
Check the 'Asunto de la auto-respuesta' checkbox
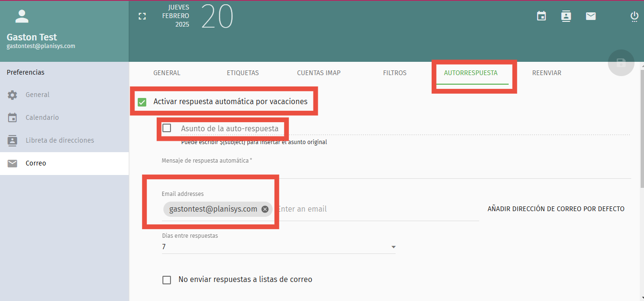coord(167,127)
